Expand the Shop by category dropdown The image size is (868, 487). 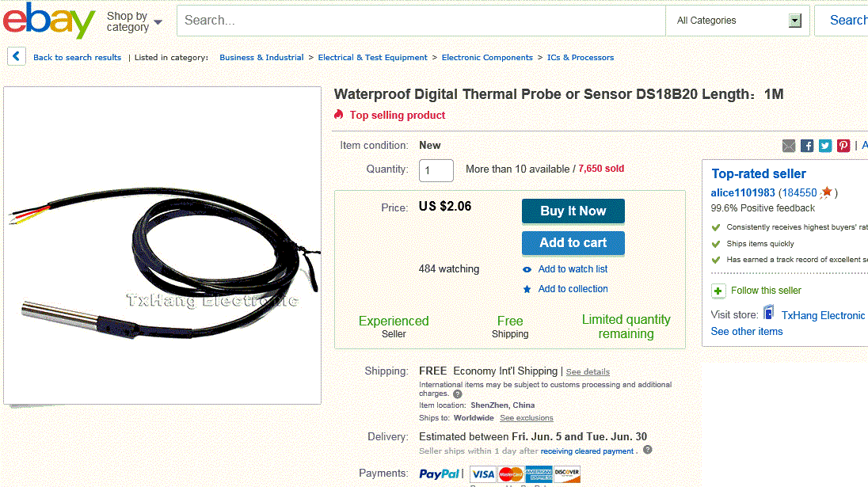point(135,21)
